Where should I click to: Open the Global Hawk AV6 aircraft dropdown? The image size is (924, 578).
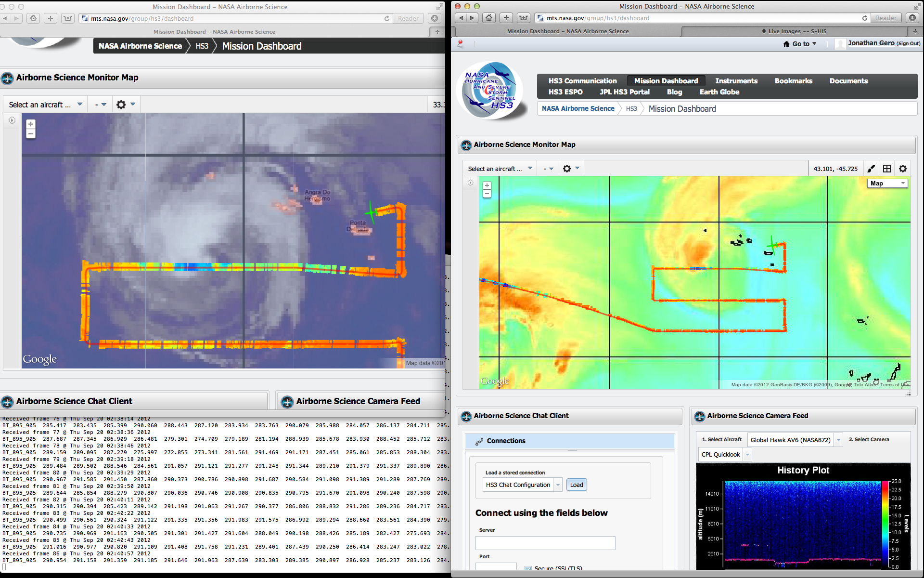(x=838, y=440)
